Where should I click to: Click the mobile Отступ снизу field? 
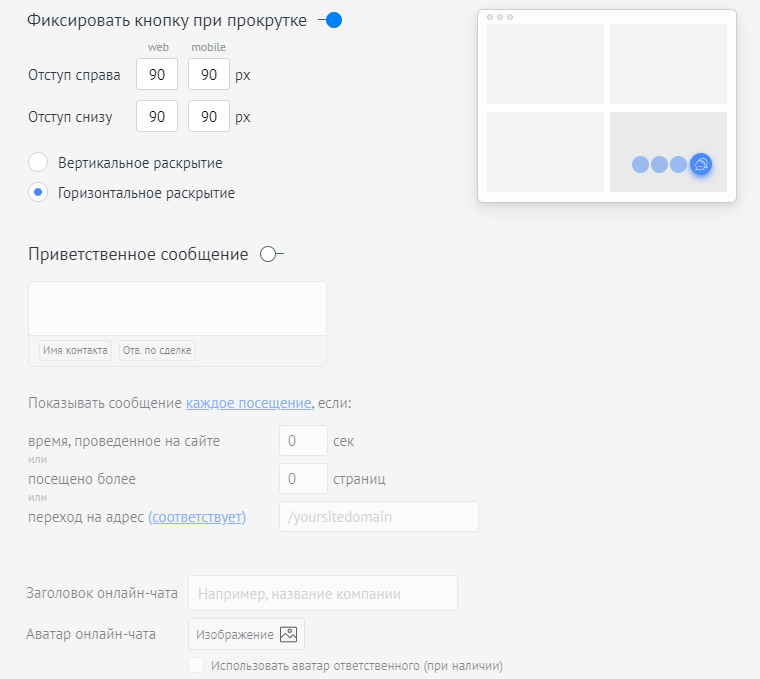(x=209, y=117)
